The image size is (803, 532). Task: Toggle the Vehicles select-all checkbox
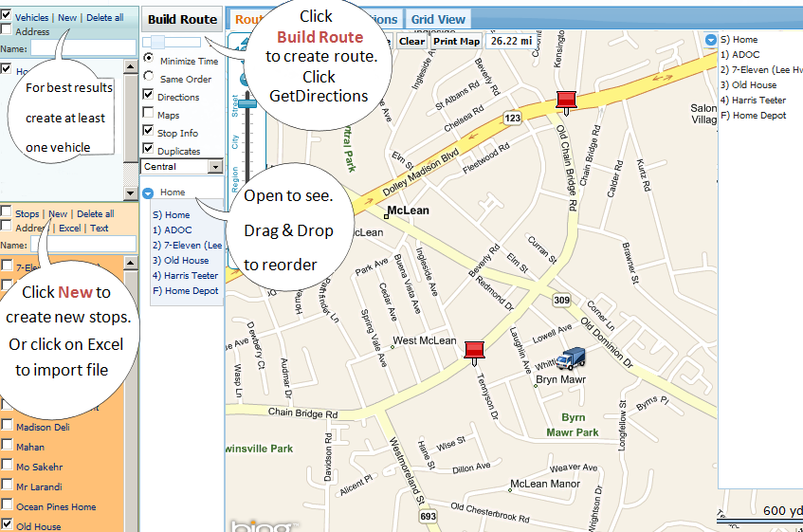(6, 15)
